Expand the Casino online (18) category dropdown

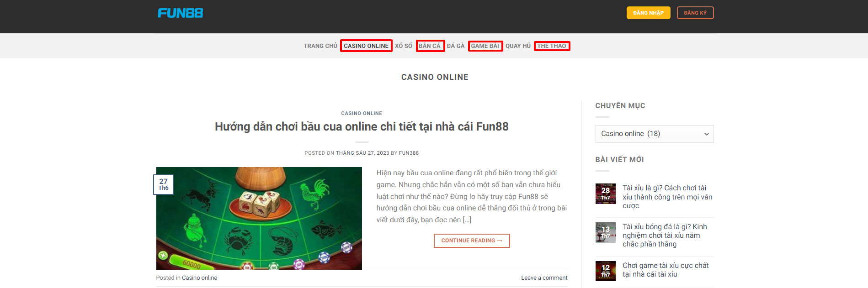point(654,134)
